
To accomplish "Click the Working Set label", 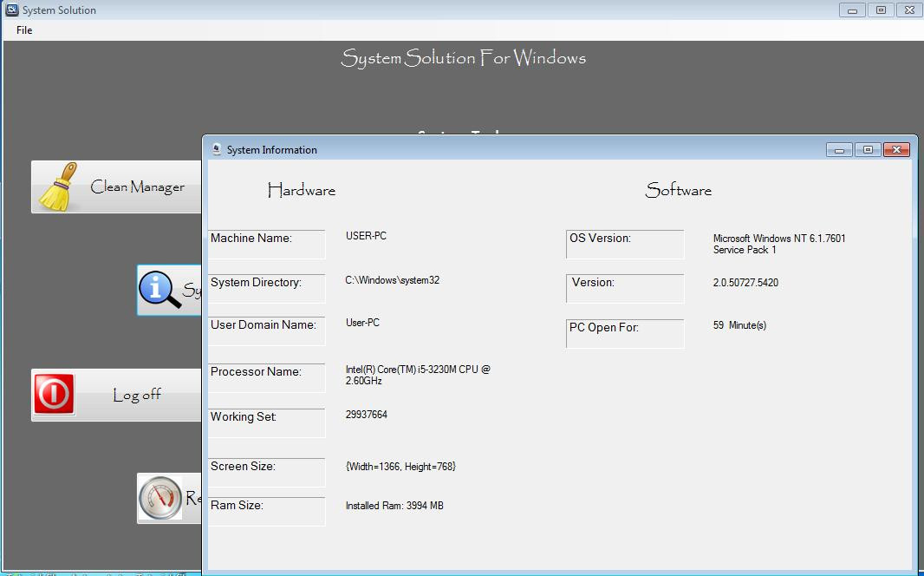I will [266, 422].
